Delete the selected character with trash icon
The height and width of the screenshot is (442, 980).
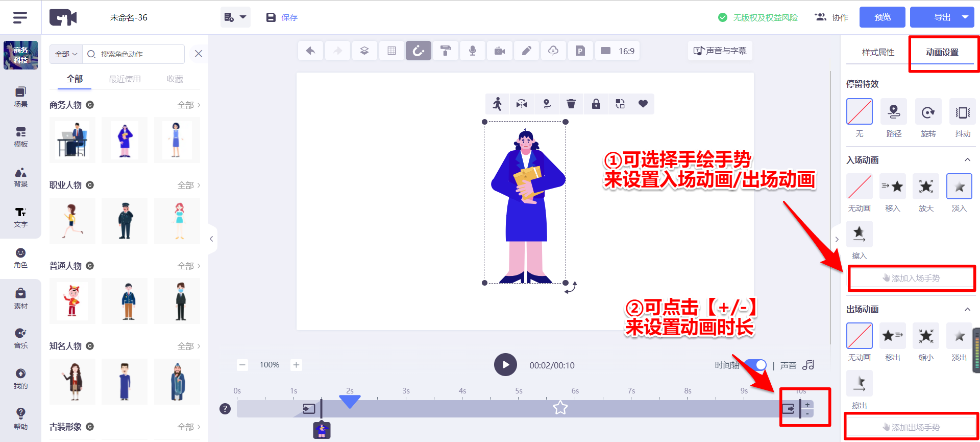pyautogui.click(x=571, y=104)
